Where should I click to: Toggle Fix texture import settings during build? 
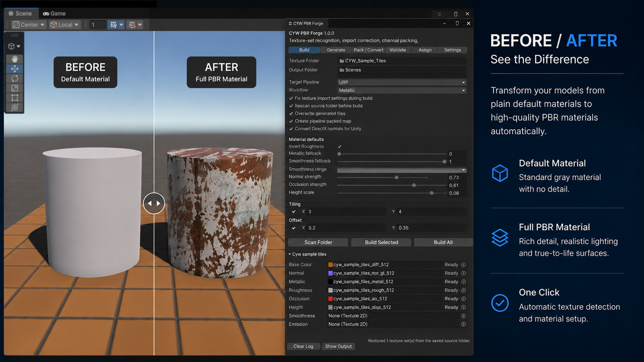(291, 98)
